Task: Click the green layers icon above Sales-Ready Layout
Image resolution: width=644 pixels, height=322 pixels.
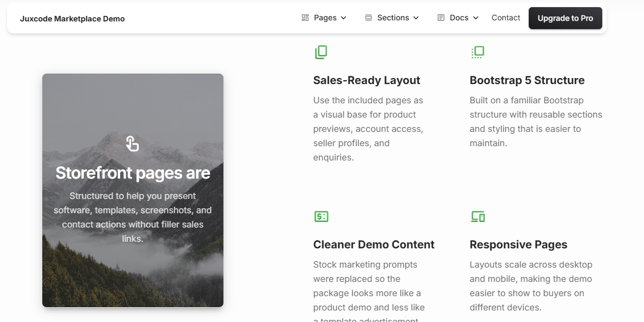Action: (321, 52)
